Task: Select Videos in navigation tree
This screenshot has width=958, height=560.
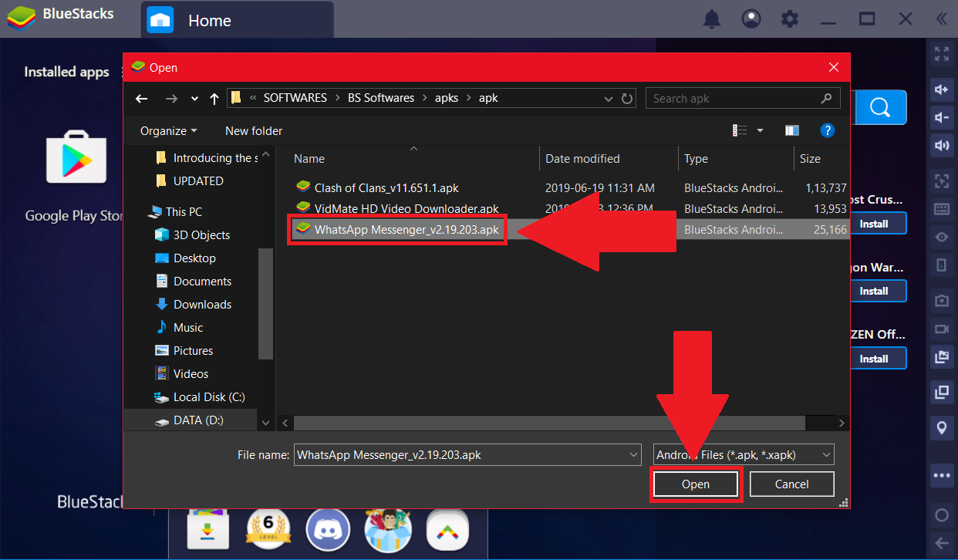Action: click(x=191, y=374)
